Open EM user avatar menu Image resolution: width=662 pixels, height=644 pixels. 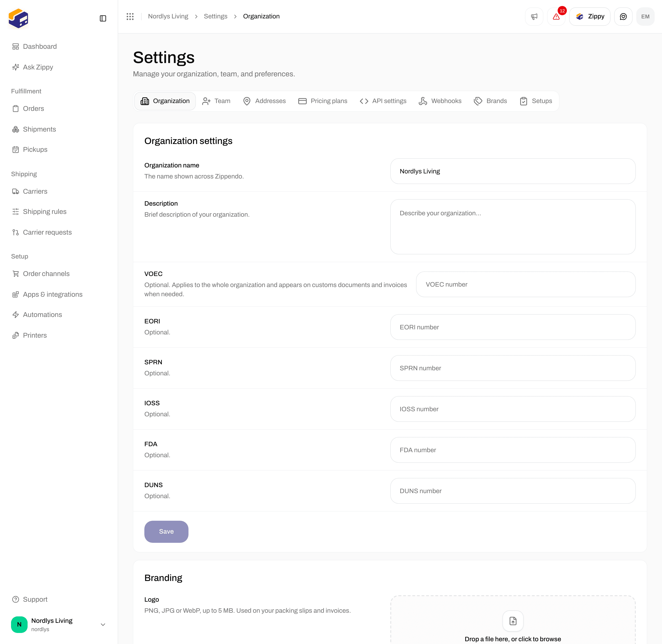pyautogui.click(x=645, y=17)
